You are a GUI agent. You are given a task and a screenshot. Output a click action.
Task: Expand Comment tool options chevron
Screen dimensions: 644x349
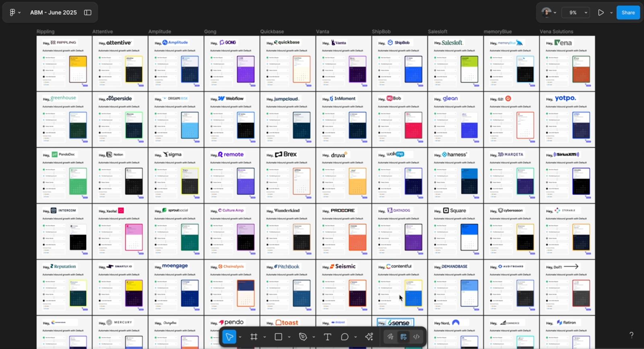click(355, 337)
